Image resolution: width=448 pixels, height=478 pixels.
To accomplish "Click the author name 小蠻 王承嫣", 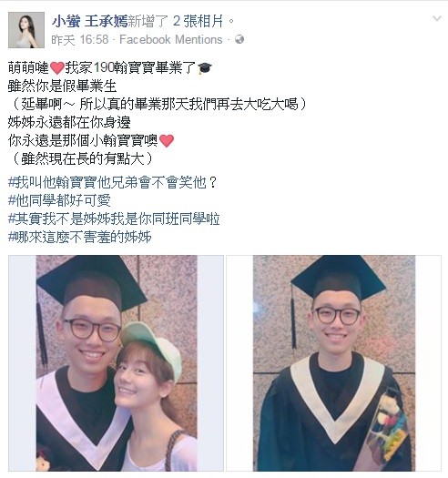I will (x=89, y=21).
